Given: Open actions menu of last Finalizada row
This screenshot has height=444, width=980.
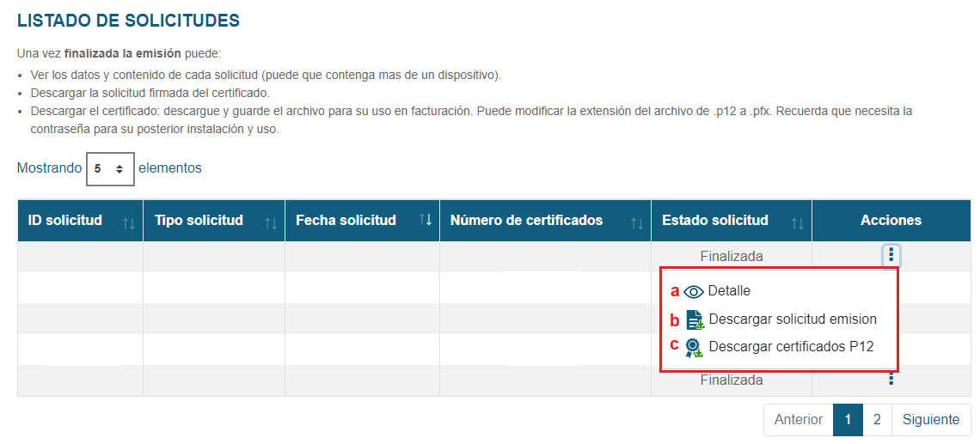Looking at the screenshot, I should [891, 379].
